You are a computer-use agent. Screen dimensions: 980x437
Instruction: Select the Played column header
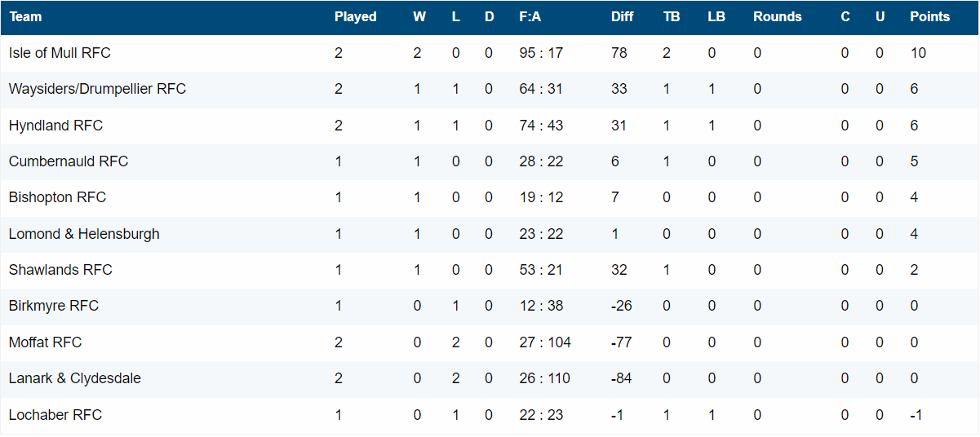click(356, 16)
